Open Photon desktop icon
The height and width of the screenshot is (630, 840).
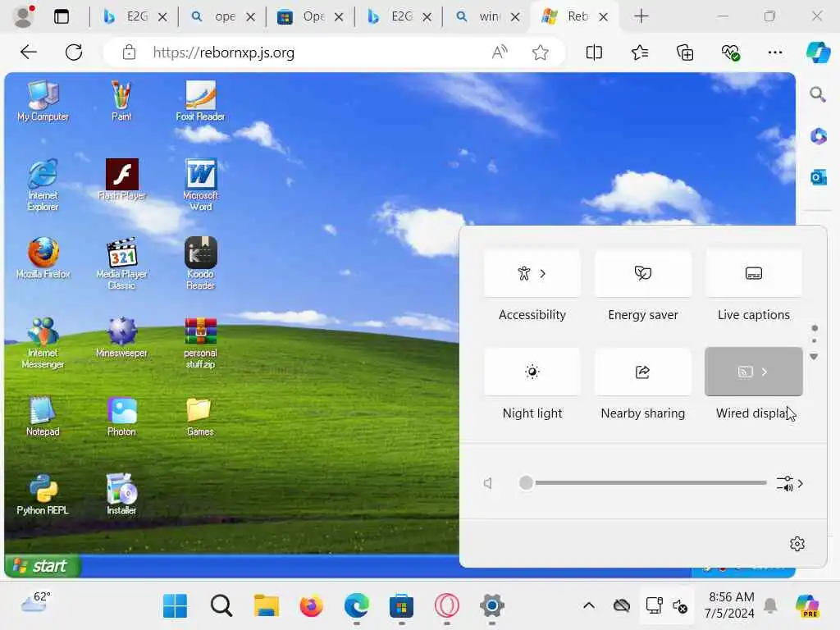click(x=121, y=416)
